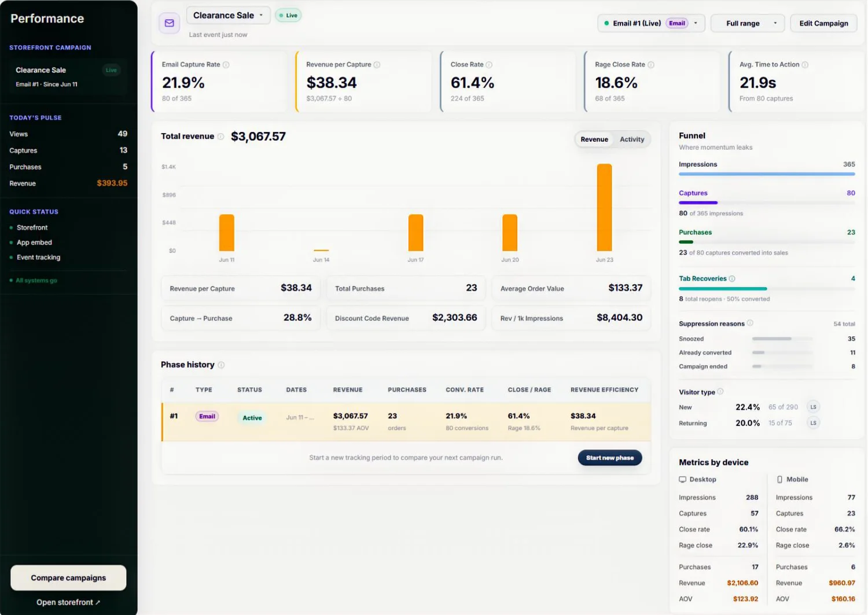Open storefront link in sidebar
This screenshot has width=868, height=615.
tap(68, 602)
